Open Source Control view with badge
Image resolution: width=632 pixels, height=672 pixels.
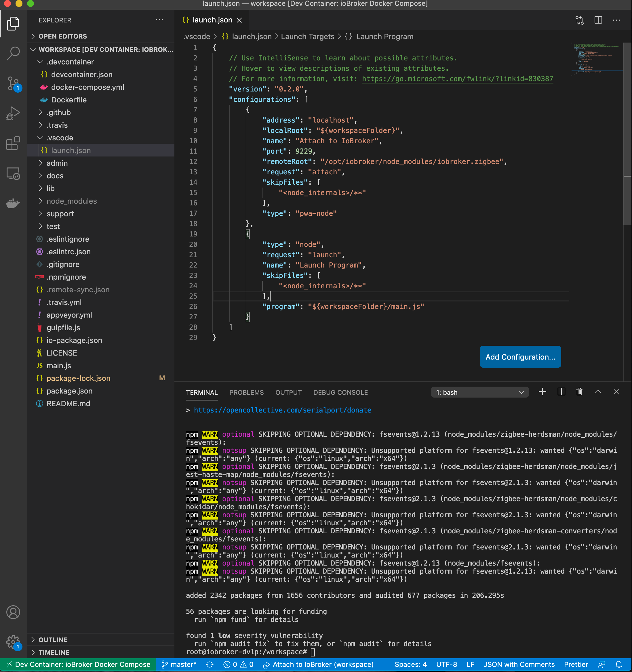(x=13, y=83)
